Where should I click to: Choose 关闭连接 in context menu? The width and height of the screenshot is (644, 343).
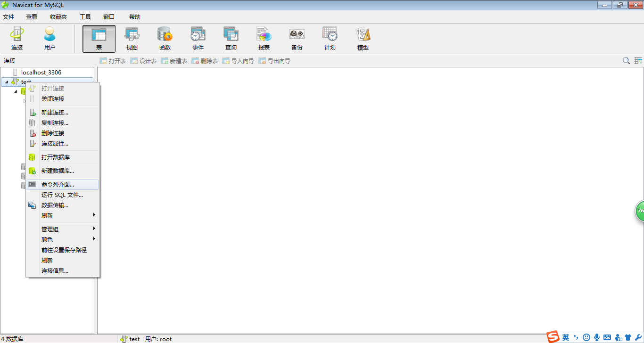tap(63, 99)
